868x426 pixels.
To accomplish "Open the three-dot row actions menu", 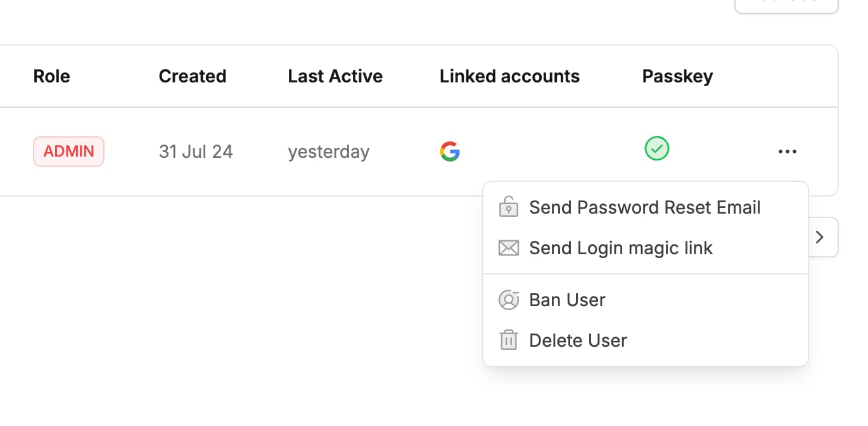I will [x=787, y=152].
